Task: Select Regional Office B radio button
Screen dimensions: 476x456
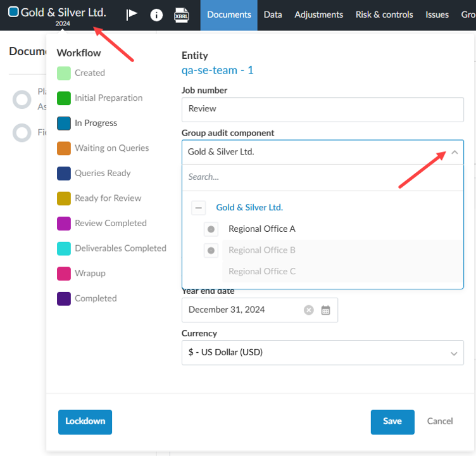Action: point(211,251)
